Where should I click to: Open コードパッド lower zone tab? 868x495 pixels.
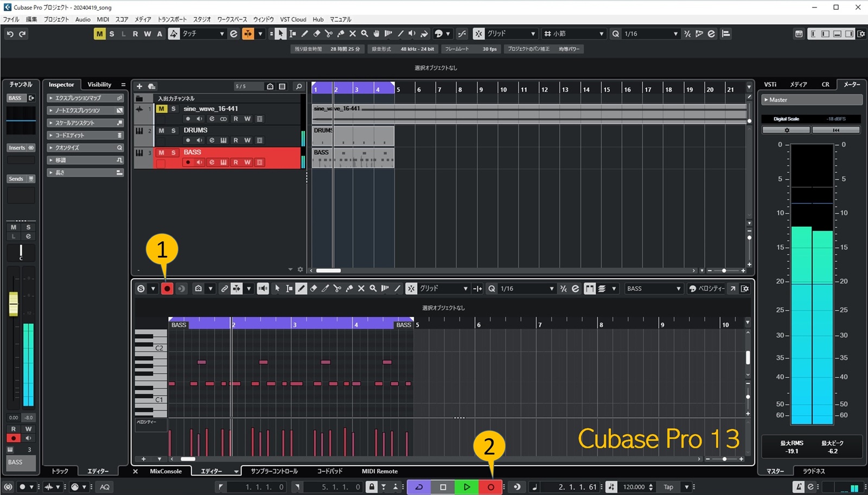coord(329,472)
